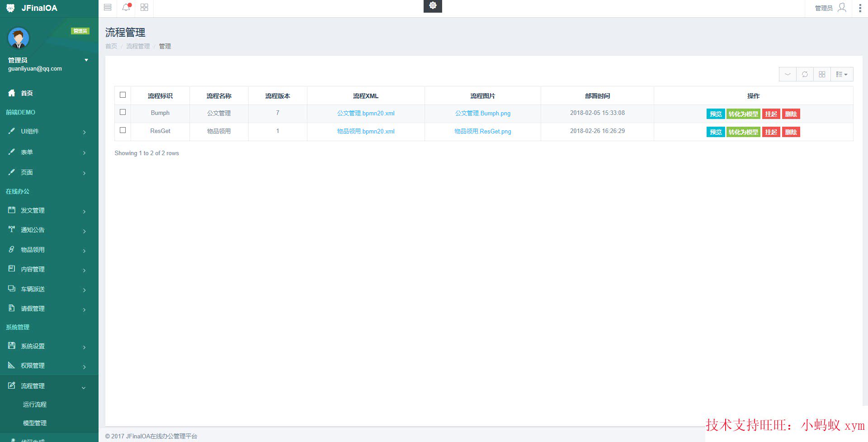The width and height of the screenshot is (868, 442).
Task: Open the 物品领用.bpmn20.xml link
Action: click(x=366, y=131)
